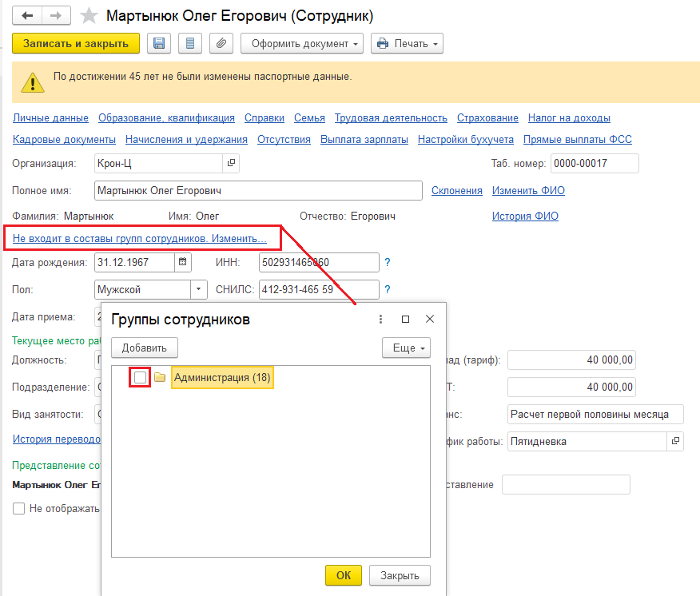Expand the Пол gender dropdown list

[x=198, y=289]
